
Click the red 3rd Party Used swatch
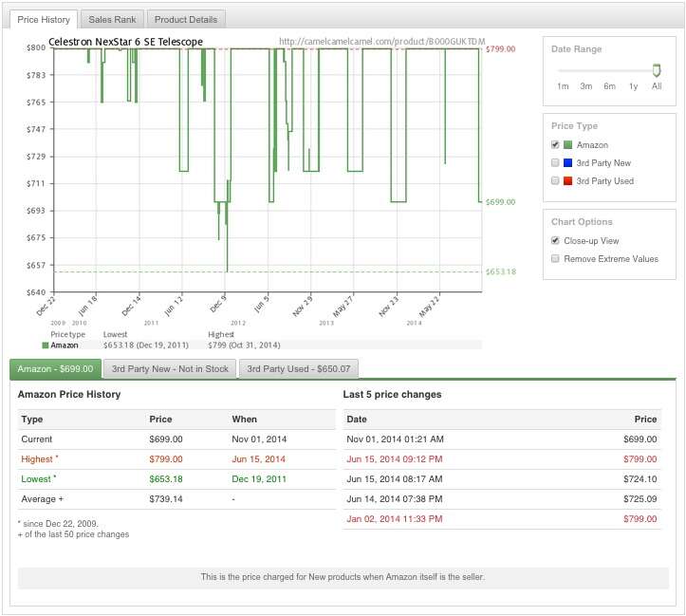coord(568,180)
